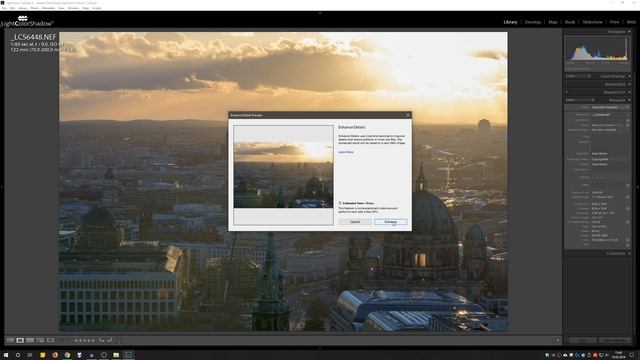Screen dimensions: 640x360
Task: Open Compare view from the toolbar
Action: click(x=30, y=340)
